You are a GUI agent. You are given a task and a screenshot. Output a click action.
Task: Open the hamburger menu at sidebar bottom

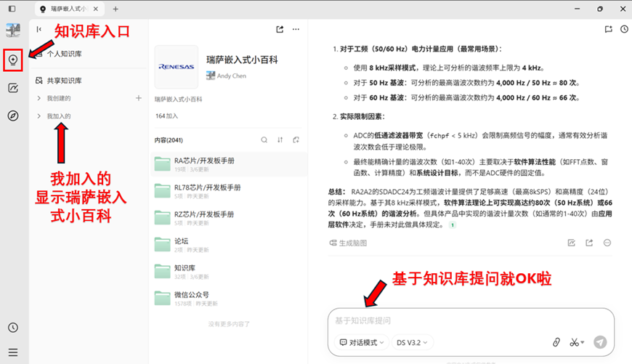13,352
